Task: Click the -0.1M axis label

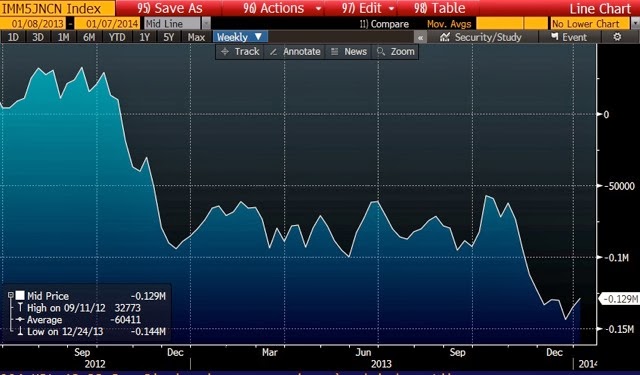Action: point(617,257)
